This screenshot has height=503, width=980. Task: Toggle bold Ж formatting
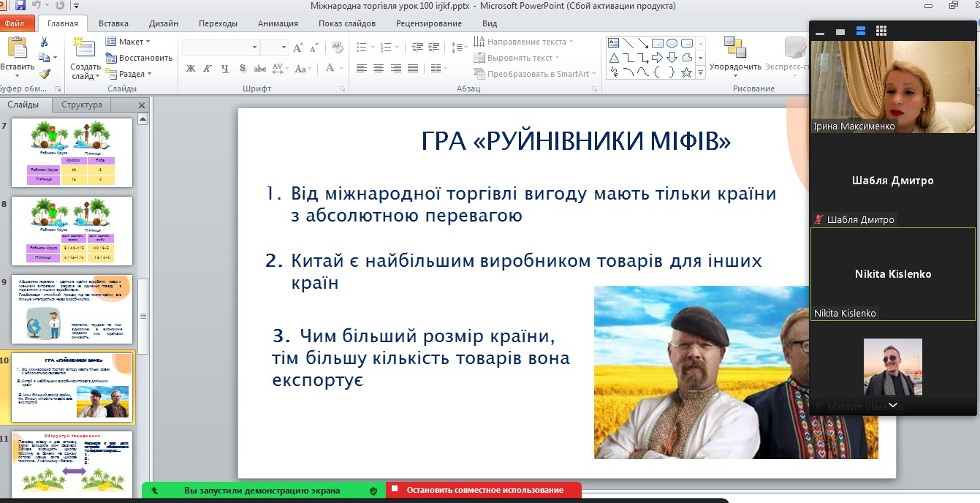point(191,69)
